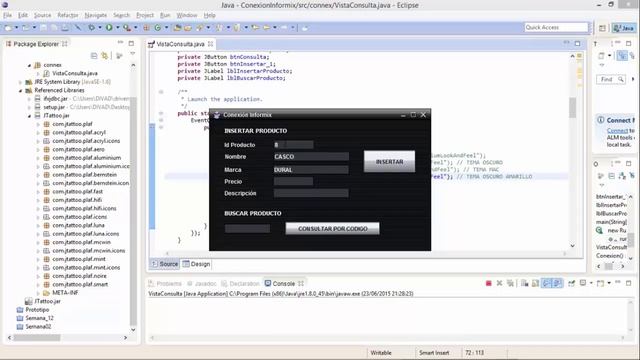Switch to the Source editor tab
This screenshot has width=640, height=360.
[165, 264]
